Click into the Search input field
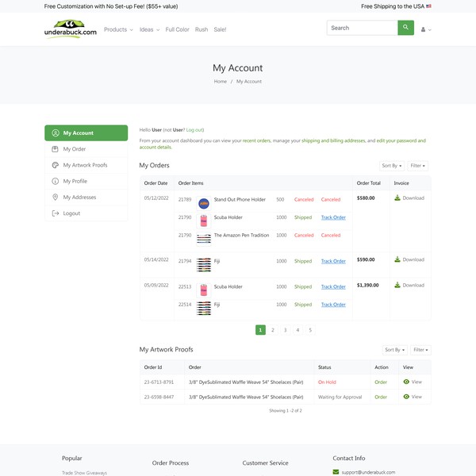Screen dimensions: 476x476 [x=363, y=28]
